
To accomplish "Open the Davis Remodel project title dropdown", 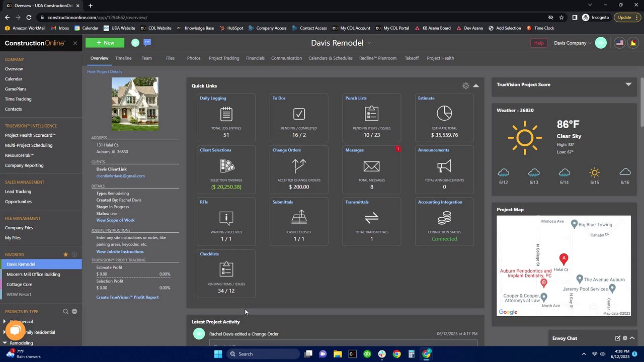I will coord(369,43).
